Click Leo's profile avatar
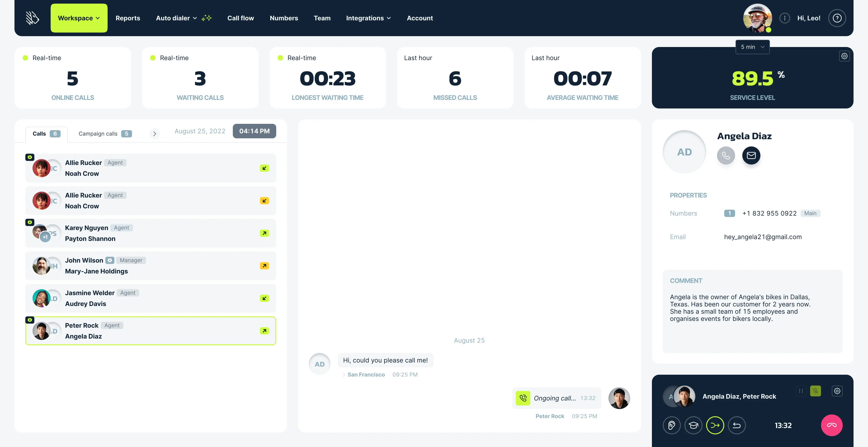The image size is (868, 447). [757, 18]
